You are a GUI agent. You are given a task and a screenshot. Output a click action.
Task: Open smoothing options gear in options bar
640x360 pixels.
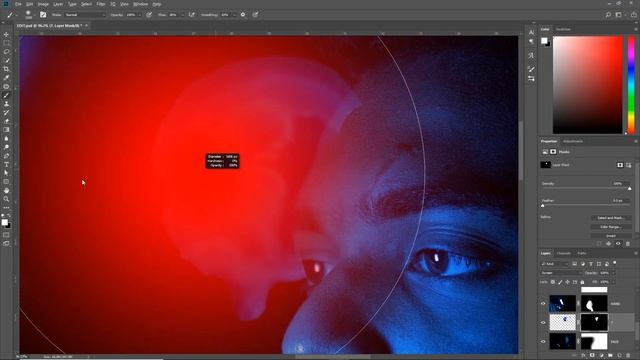point(243,15)
